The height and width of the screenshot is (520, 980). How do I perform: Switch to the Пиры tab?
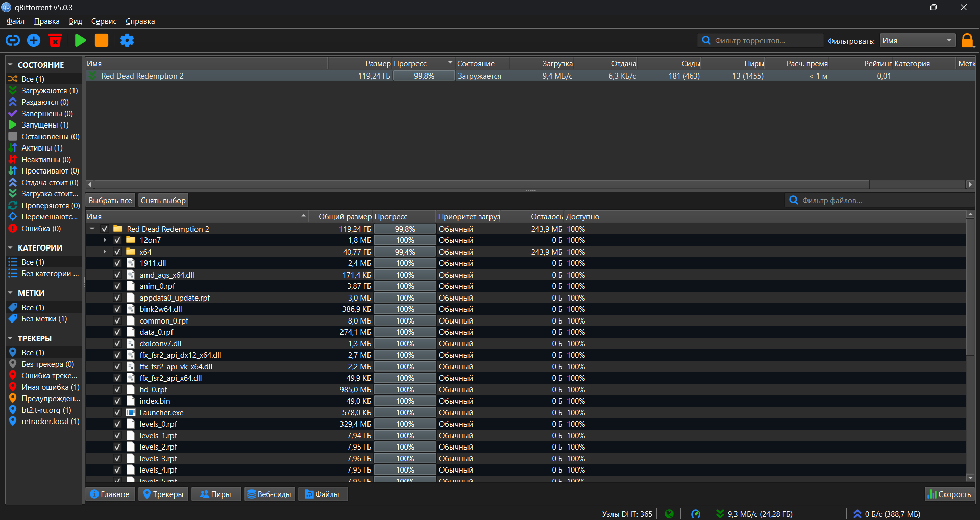216,494
